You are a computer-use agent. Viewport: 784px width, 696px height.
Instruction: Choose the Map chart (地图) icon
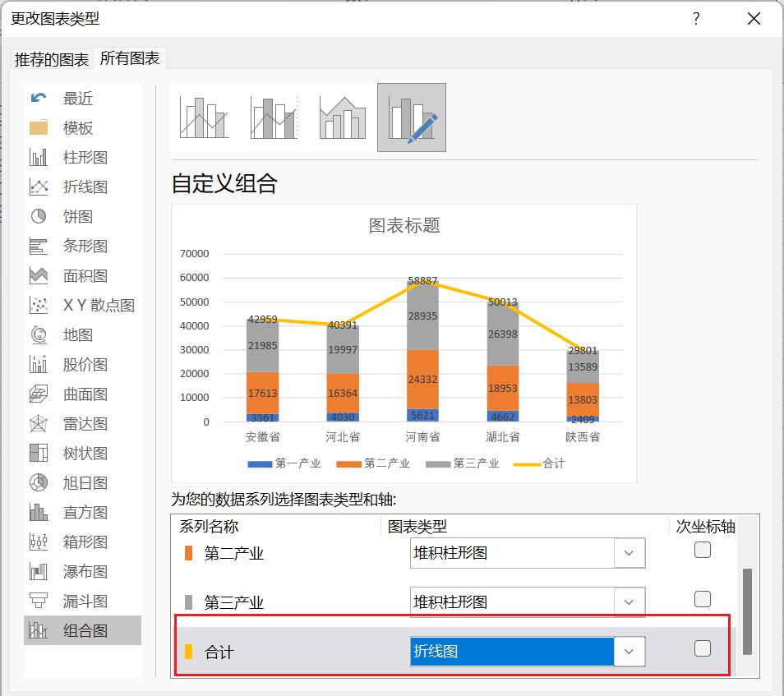tap(39, 334)
